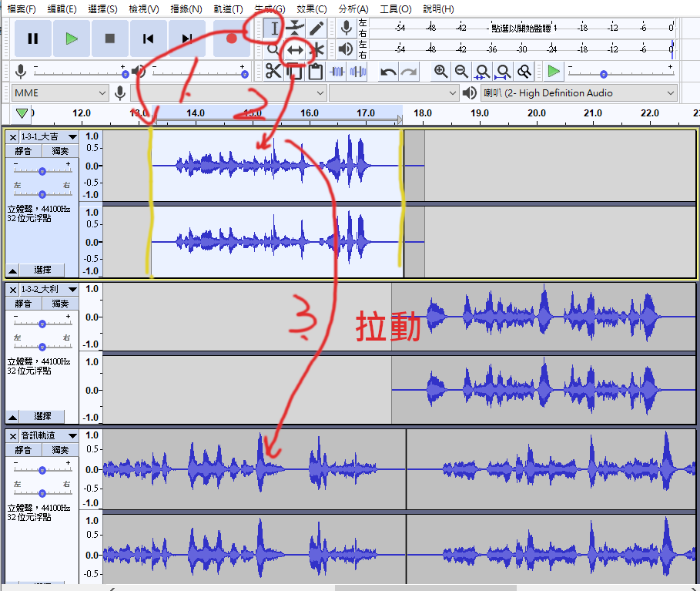Open the recording device dropdown

click(228, 93)
